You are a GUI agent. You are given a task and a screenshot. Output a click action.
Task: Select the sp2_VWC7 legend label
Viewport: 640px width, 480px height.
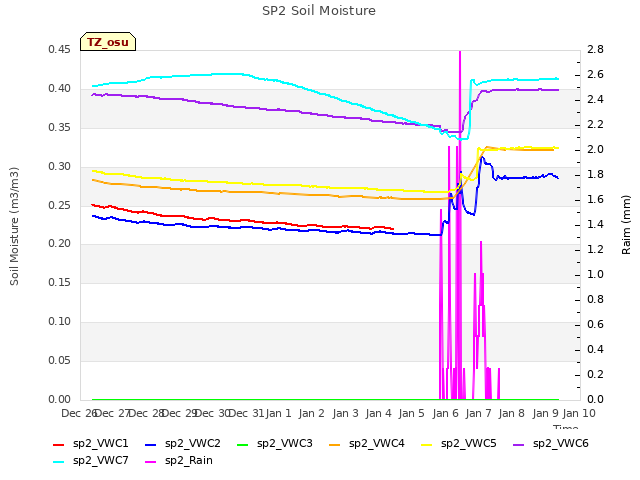(x=100, y=461)
